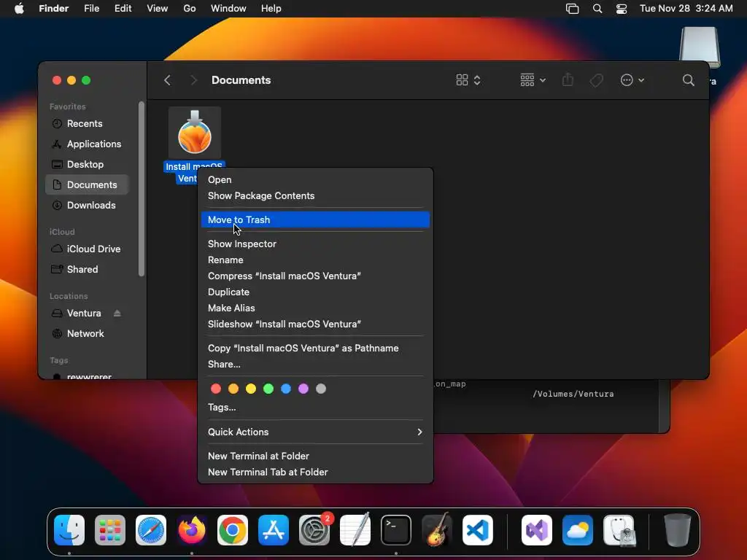The height and width of the screenshot is (560, 747).
Task: Launch Google Chrome from the Dock
Action: [x=233, y=530]
